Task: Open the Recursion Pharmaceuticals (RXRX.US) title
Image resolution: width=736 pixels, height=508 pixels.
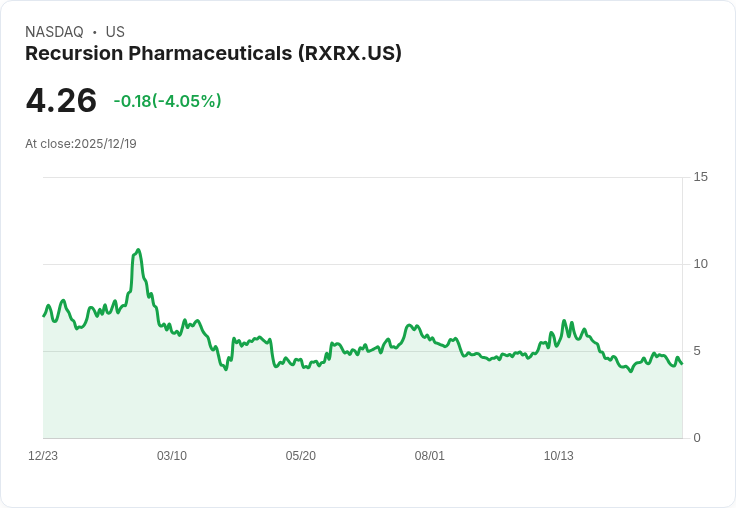Action: click(213, 54)
